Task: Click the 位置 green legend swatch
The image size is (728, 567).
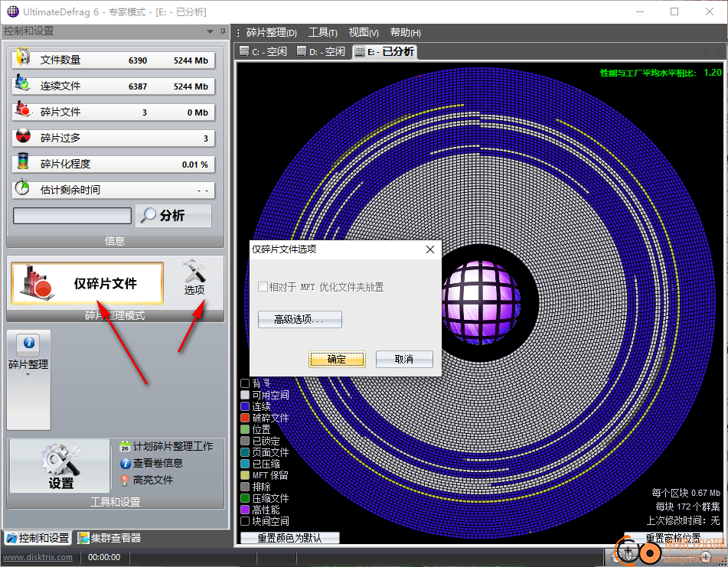Action: pos(245,429)
